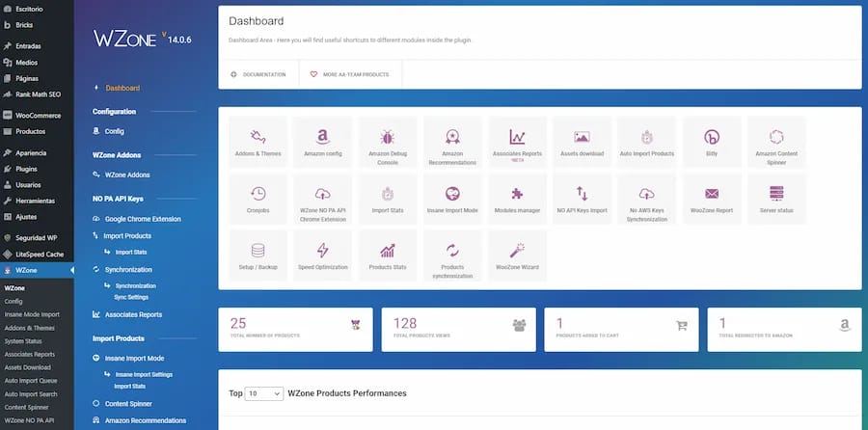
Task: Open WooCommerce in WordPress menu
Action: 37,116
